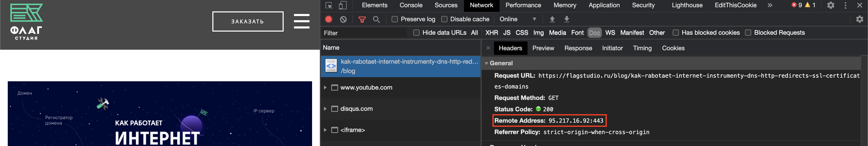The image size is (868, 146).
Task: Collapse the General headers section
Action: [x=486, y=63]
